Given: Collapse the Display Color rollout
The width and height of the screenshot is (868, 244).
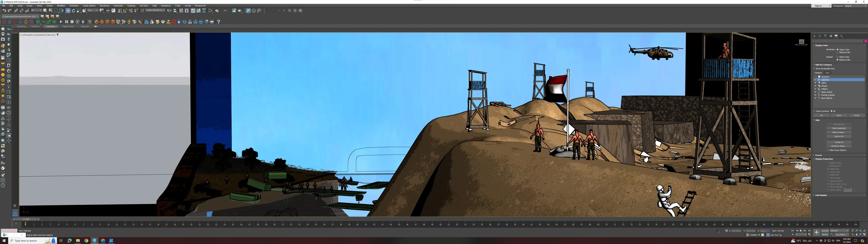Looking at the screenshot, I should click(822, 45).
